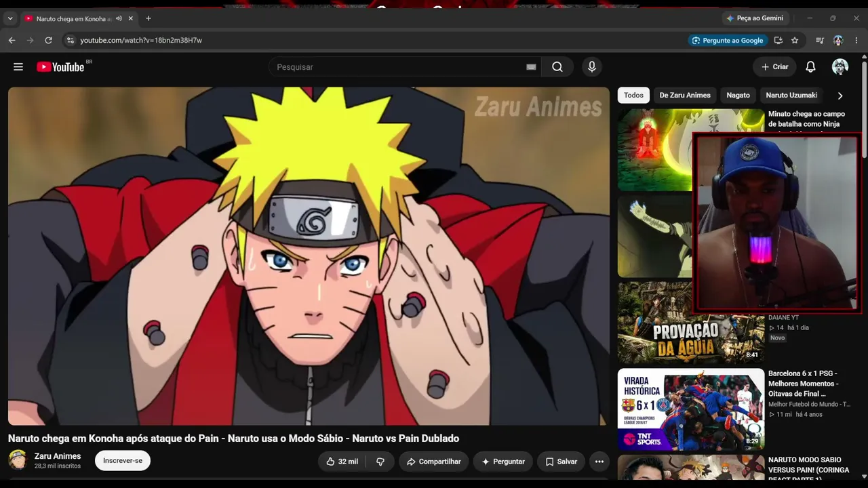Mute the tab via speaker icon
The height and width of the screenshot is (488, 868).
click(119, 18)
